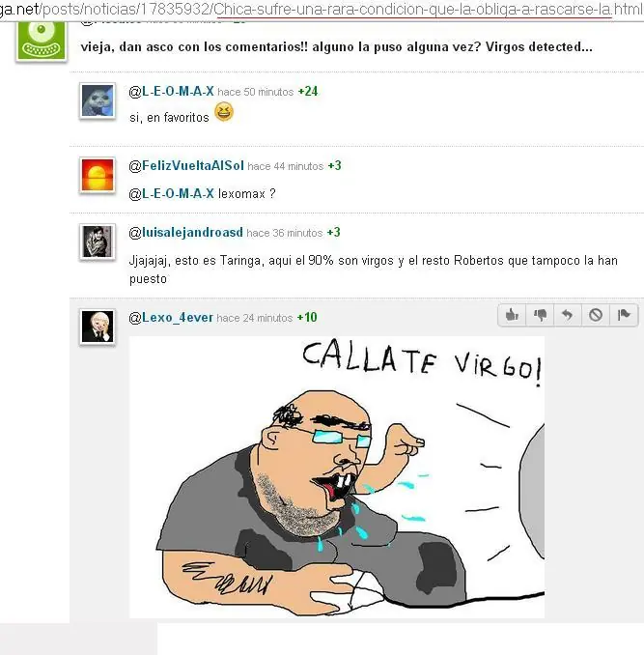The image size is (644, 655).
Task: Open the luisalejandroasd avatar picture
Action: [98, 242]
